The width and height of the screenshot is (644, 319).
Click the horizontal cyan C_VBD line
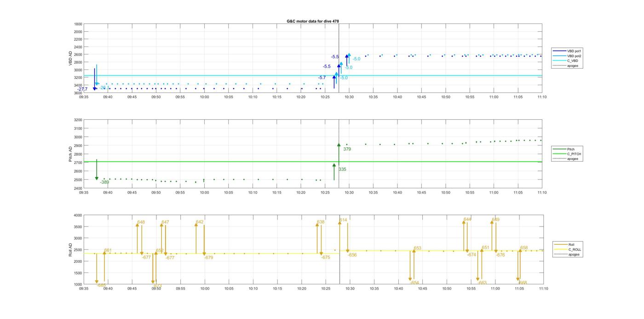point(313,75)
